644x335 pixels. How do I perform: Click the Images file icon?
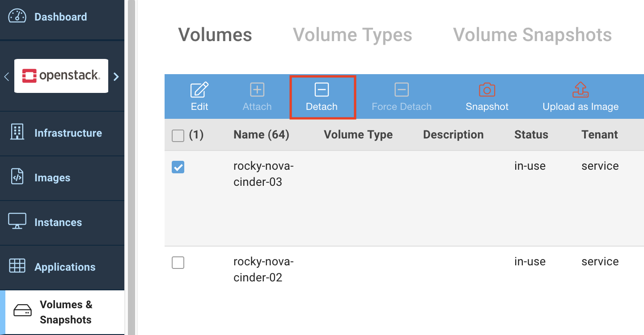[17, 177]
